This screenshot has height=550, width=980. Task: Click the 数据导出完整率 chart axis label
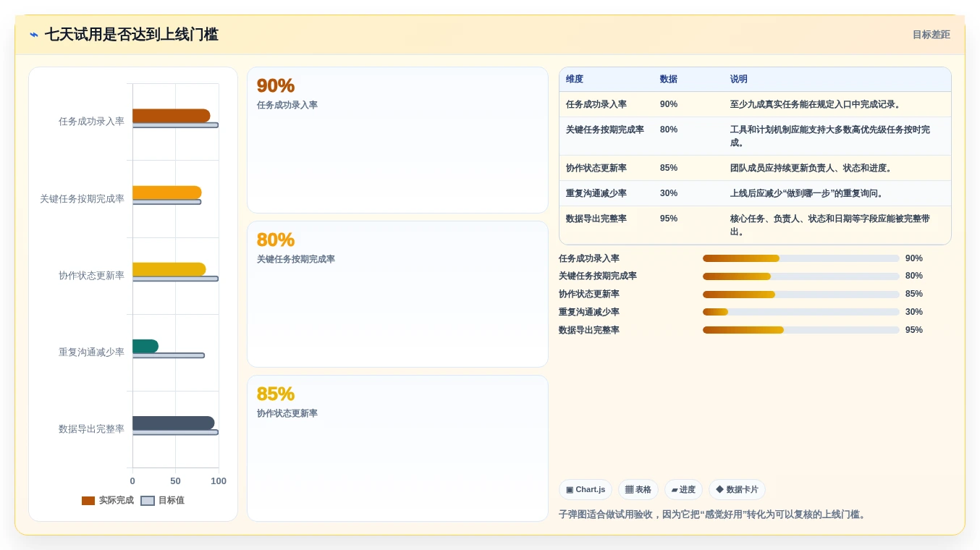tap(91, 429)
